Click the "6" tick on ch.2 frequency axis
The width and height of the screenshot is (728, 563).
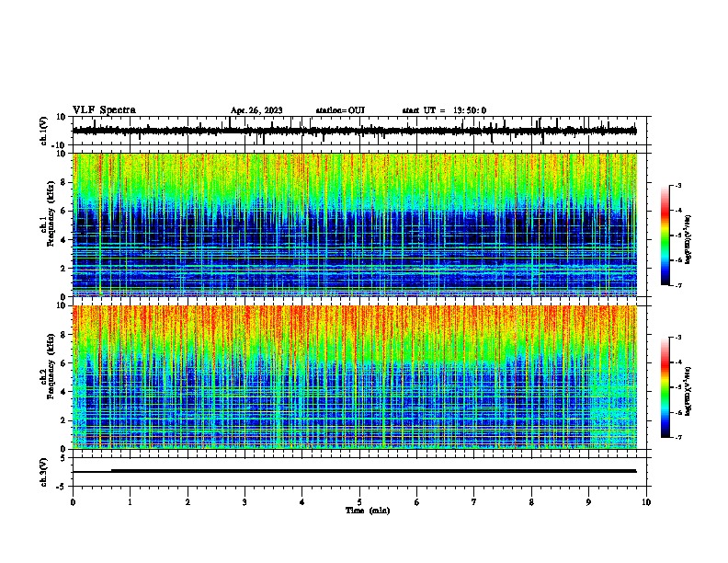pos(64,363)
